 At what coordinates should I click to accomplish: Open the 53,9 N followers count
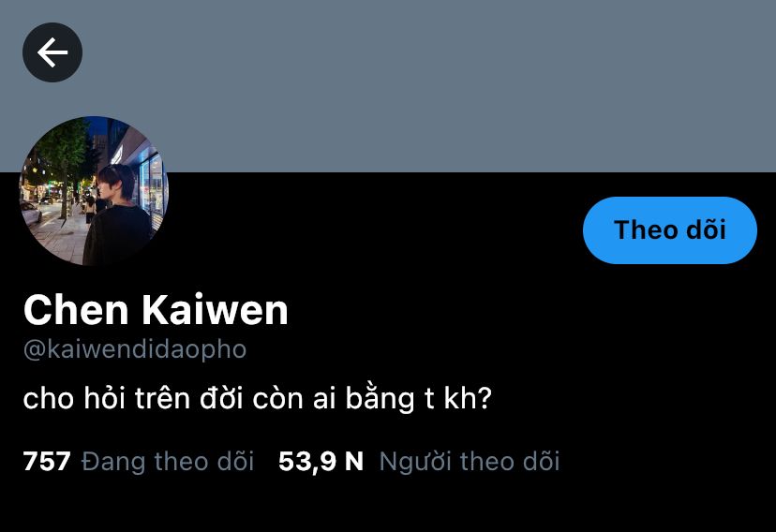(321, 461)
